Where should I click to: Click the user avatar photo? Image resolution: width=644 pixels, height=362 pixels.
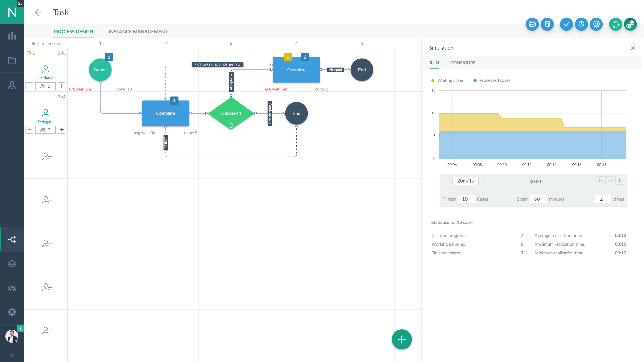click(12, 336)
